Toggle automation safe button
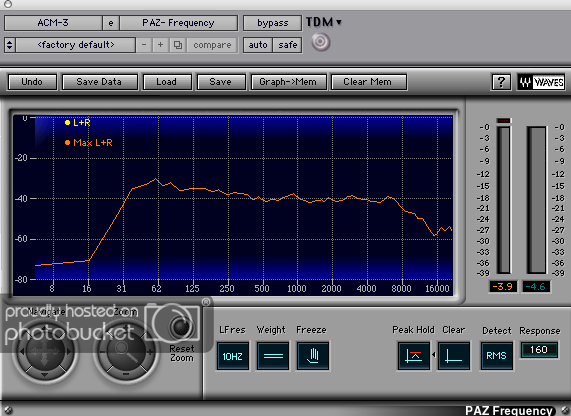The image size is (571, 416). (288, 45)
